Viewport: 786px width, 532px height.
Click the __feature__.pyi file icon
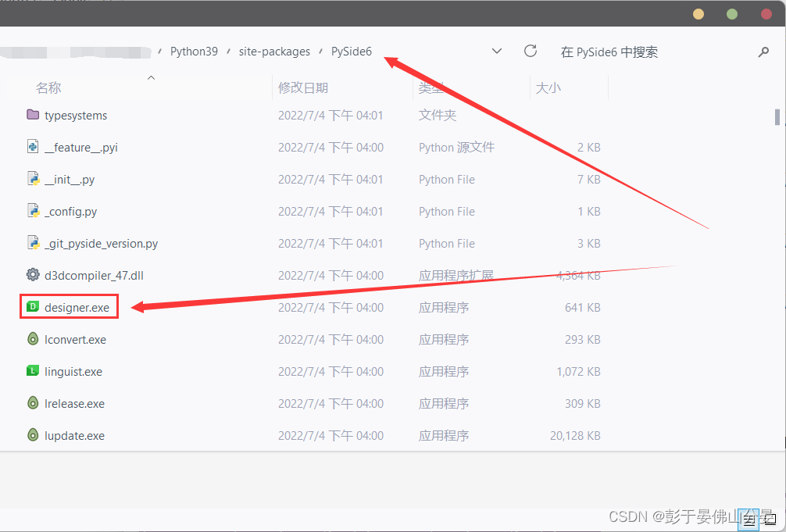pos(33,147)
